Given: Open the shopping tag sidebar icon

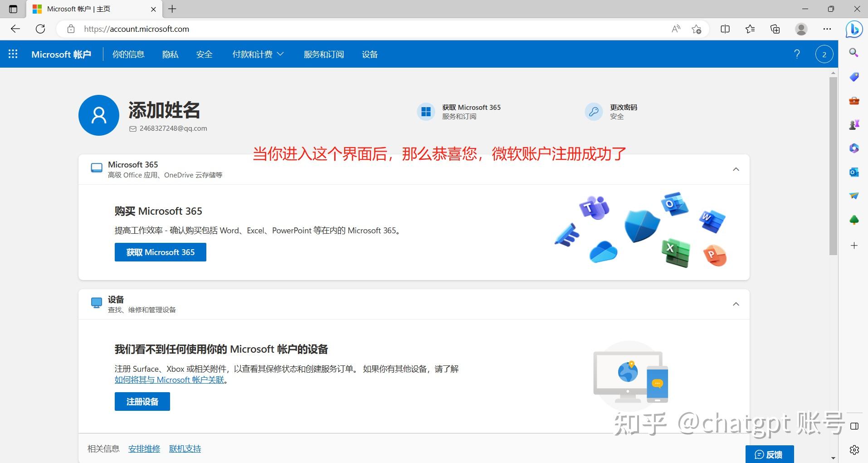Looking at the screenshot, I should tap(854, 77).
